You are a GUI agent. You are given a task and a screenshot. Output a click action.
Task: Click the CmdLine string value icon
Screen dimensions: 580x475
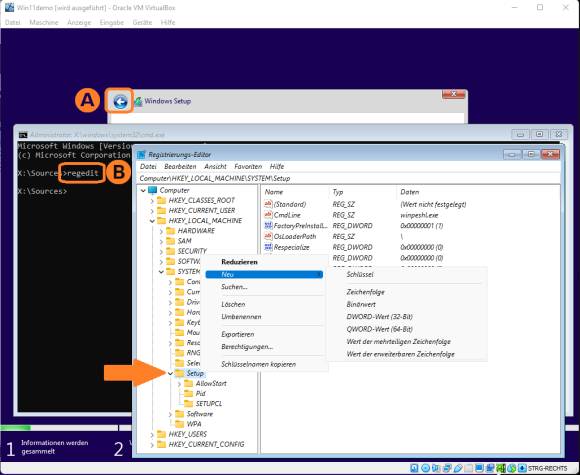click(x=268, y=215)
